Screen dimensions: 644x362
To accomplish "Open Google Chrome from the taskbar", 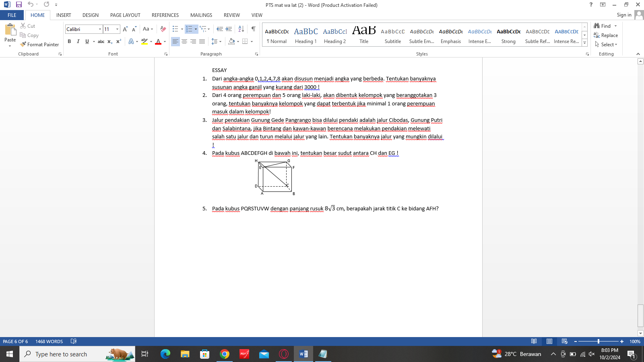I will (x=225, y=354).
